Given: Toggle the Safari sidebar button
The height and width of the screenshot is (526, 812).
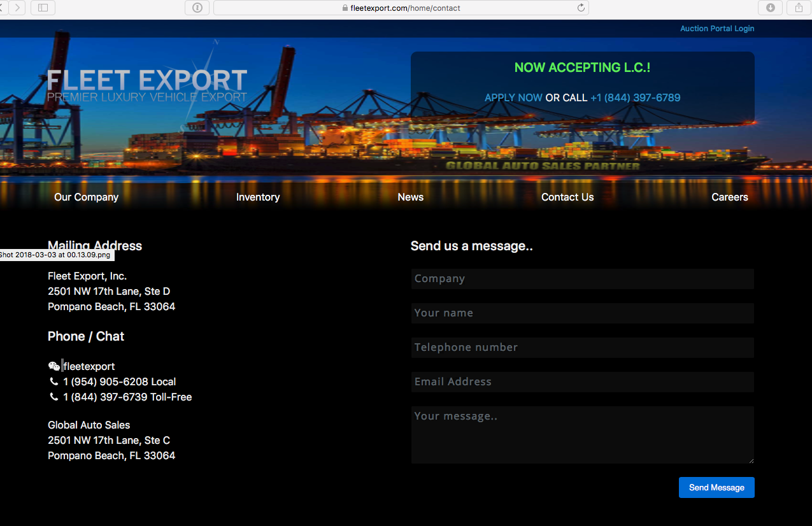Looking at the screenshot, I should click(43, 8).
